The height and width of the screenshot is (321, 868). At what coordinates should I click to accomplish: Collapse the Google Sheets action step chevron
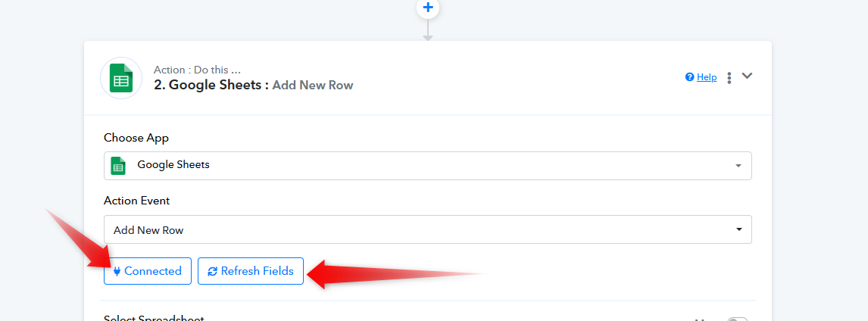coord(747,76)
